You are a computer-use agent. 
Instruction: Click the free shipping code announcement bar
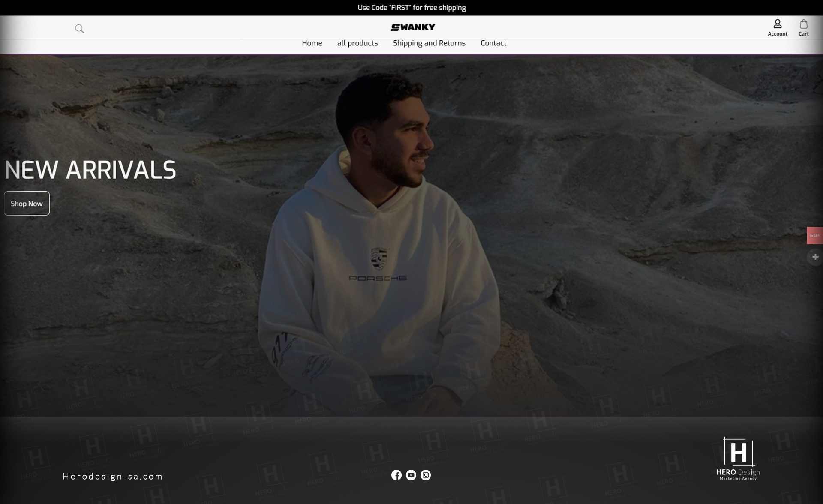[x=411, y=8]
